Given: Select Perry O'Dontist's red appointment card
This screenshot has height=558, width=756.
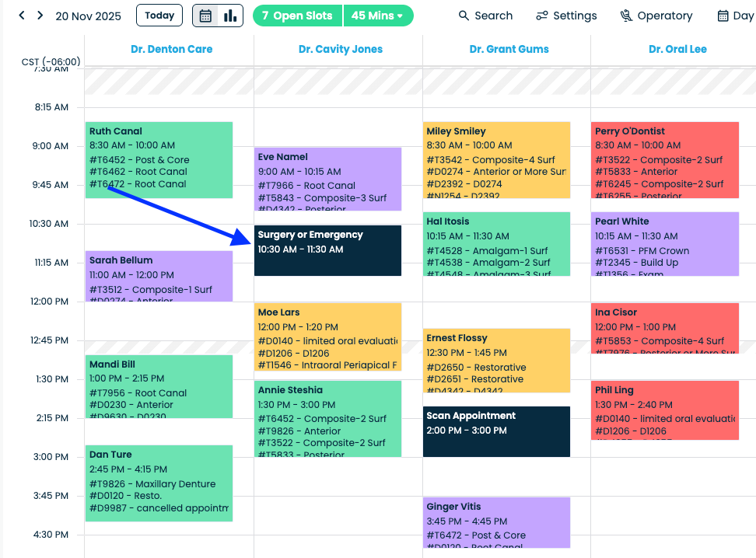Looking at the screenshot, I should point(664,159).
